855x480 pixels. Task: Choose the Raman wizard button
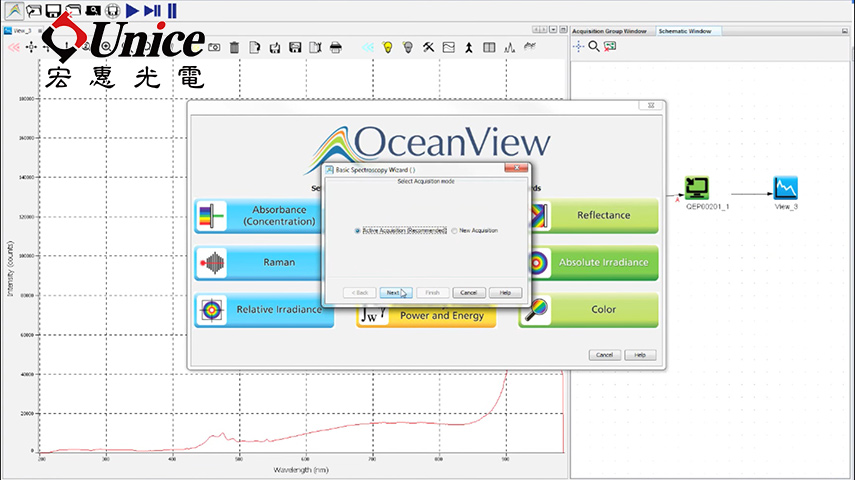point(258,263)
